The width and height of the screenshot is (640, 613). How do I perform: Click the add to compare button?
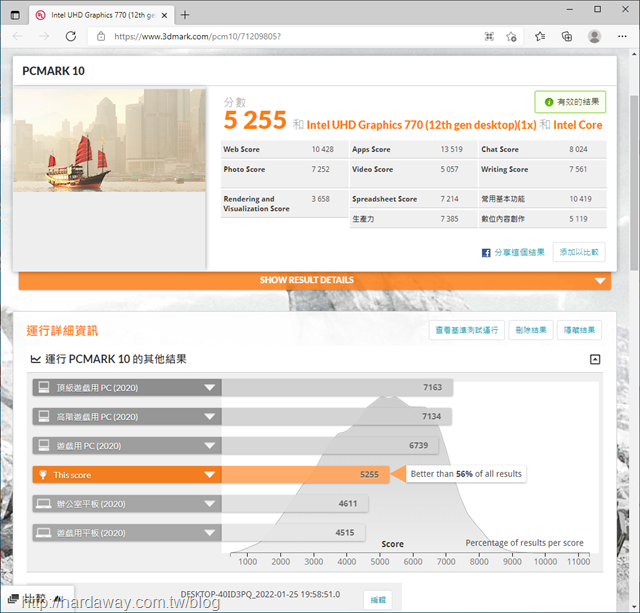tap(579, 252)
